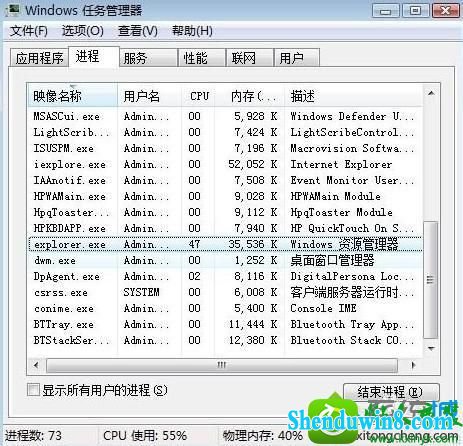Click the HpqToaster Module description
Screen dimensions: 463x446
click(341, 212)
